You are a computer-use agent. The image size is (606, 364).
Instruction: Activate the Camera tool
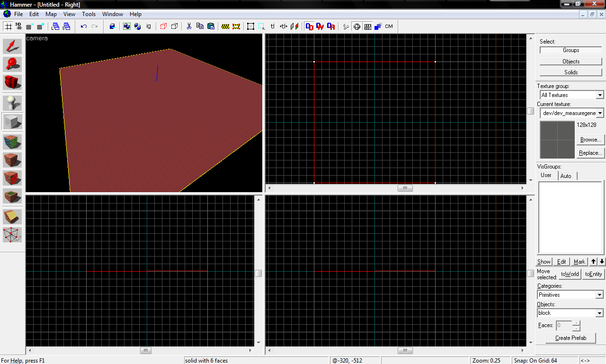pyautogui.click(x=12, y=82)
